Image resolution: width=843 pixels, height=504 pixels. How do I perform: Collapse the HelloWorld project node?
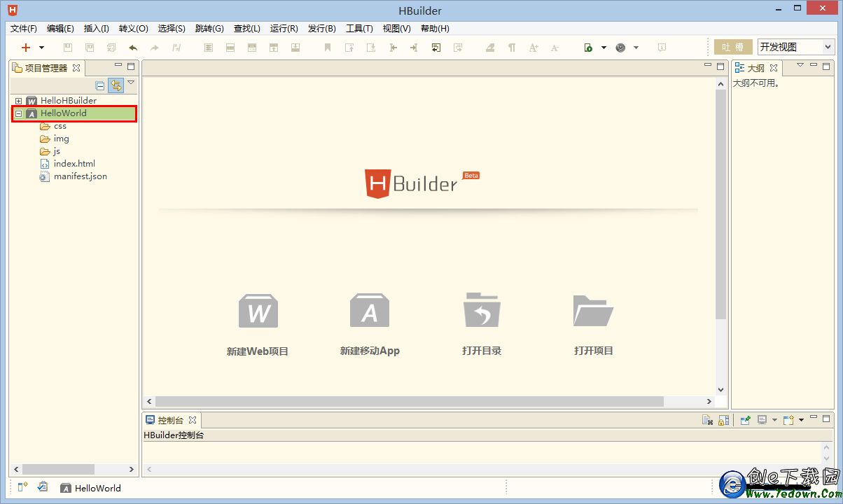click(x=19, y=113)
